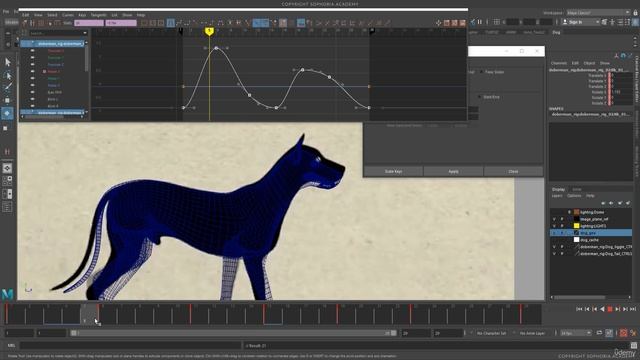Click lighting:Dome layer brown color swatch

click(577, 212)
